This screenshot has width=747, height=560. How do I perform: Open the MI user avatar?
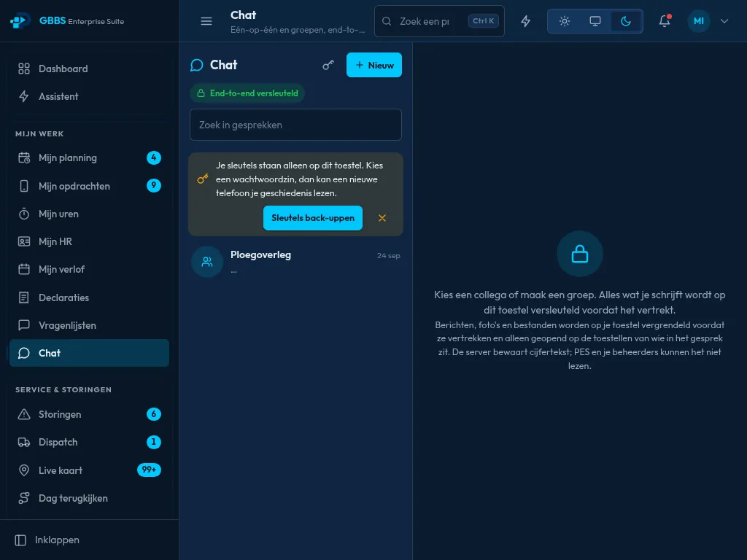point(698,21)
